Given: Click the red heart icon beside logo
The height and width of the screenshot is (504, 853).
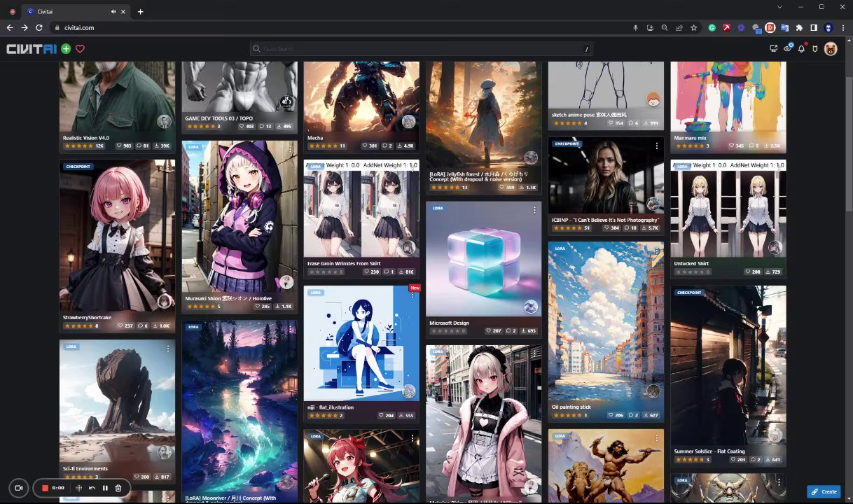Looking at the screenshot, I should click(x=80, y=49).
